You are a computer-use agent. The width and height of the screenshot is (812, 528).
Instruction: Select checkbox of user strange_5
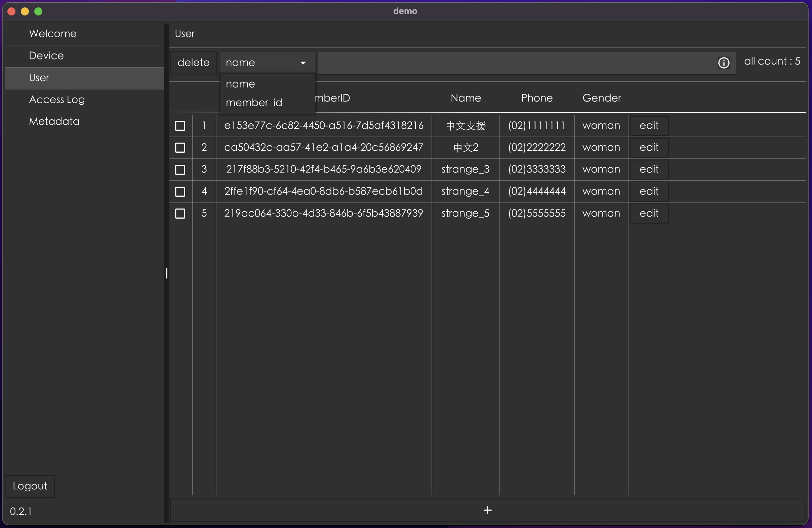click(180, 213)
